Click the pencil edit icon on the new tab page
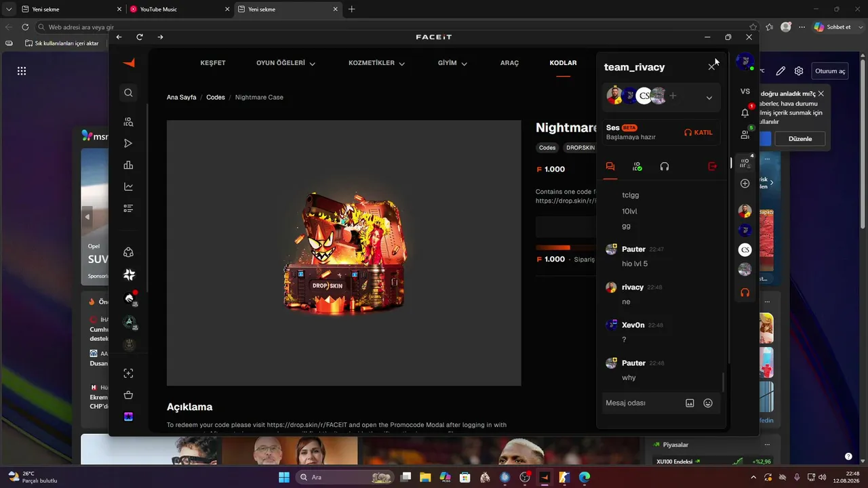The width and height of the screenshot is (868, 488). click(x=781, y=71)
